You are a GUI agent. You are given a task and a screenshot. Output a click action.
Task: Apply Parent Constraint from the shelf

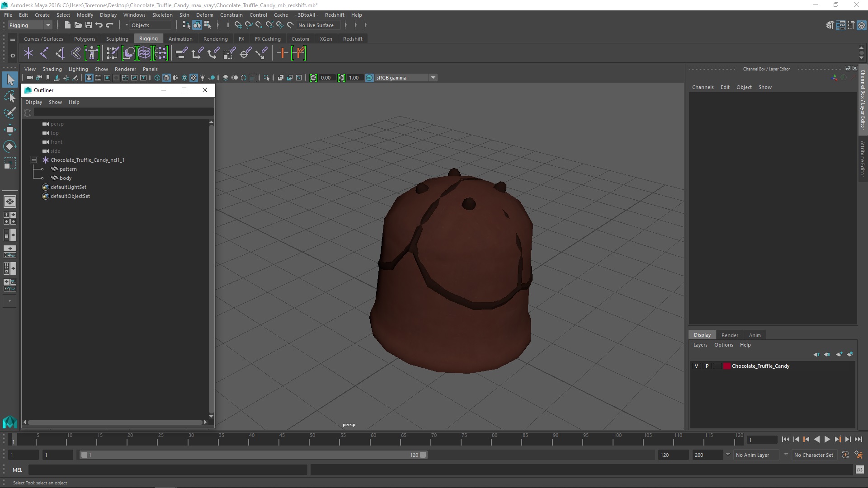point(181,53)
